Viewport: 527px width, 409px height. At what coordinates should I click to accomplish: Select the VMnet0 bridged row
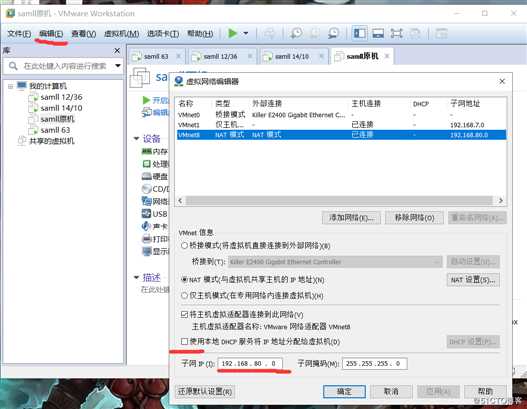pos(341,115)
